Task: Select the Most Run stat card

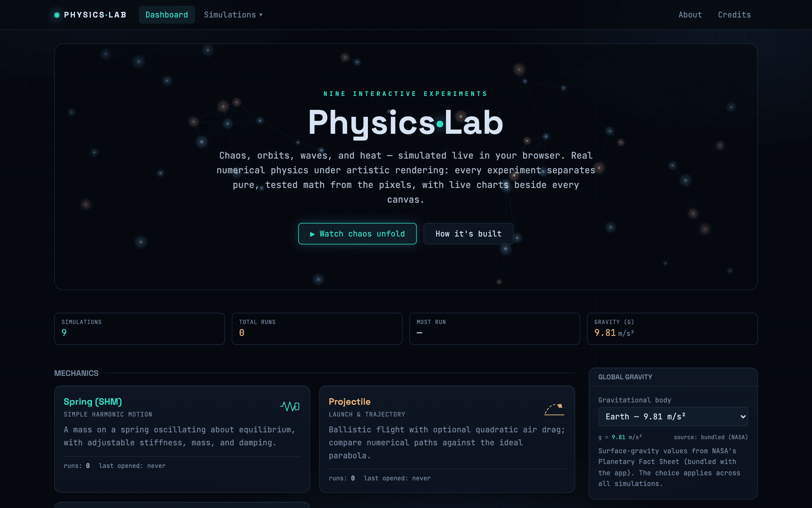Action: (x=495, y=329)
